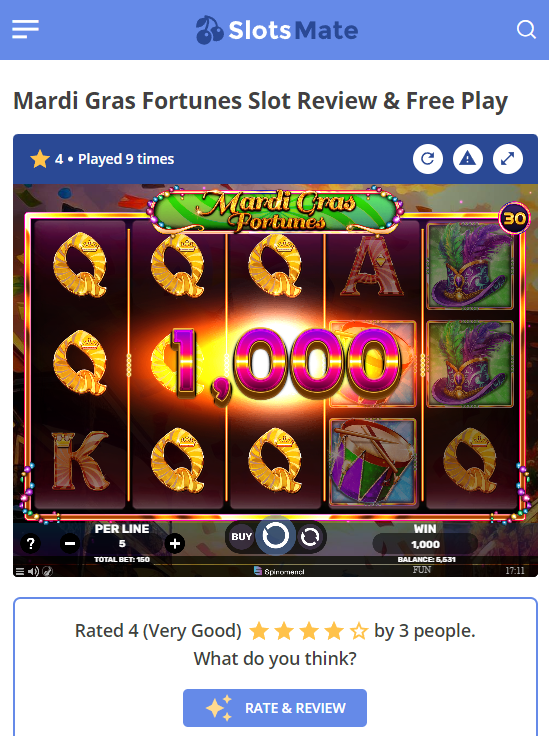Click the RATE & REVIEW button
This screenshot has width=549, height=736.
tap(275, 708)
